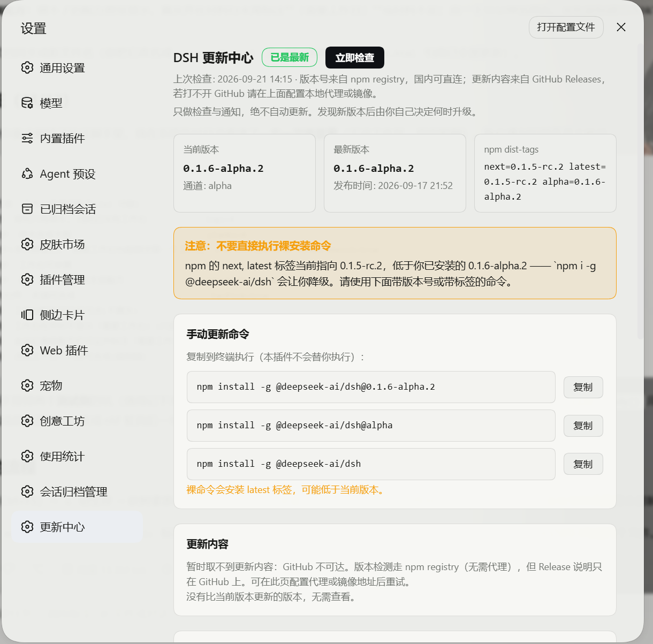Close the settings dialog with X
This screenshot has height=644, width=653.
click(621, 27)
